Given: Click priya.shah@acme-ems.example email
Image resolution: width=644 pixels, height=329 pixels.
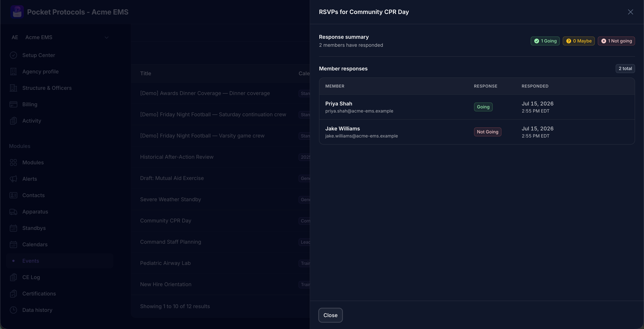Looking at the screenshot, I should (x=359, y=111).
